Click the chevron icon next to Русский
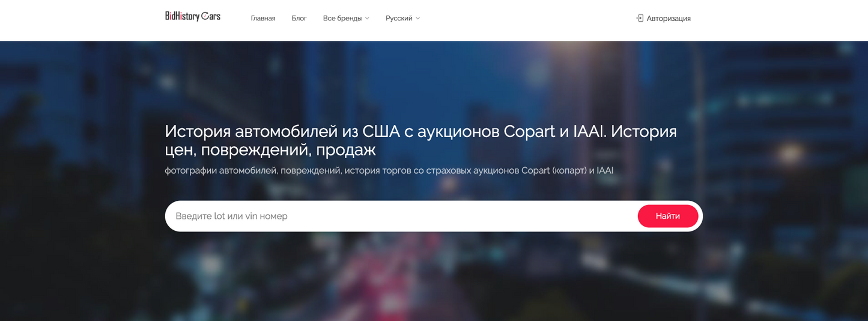This screenshot has width=868, height=321. click(x=418, y=19)
